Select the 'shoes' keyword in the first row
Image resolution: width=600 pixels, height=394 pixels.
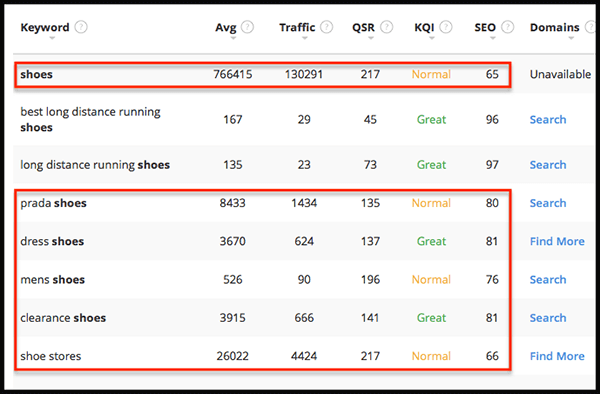click(36, 74)
